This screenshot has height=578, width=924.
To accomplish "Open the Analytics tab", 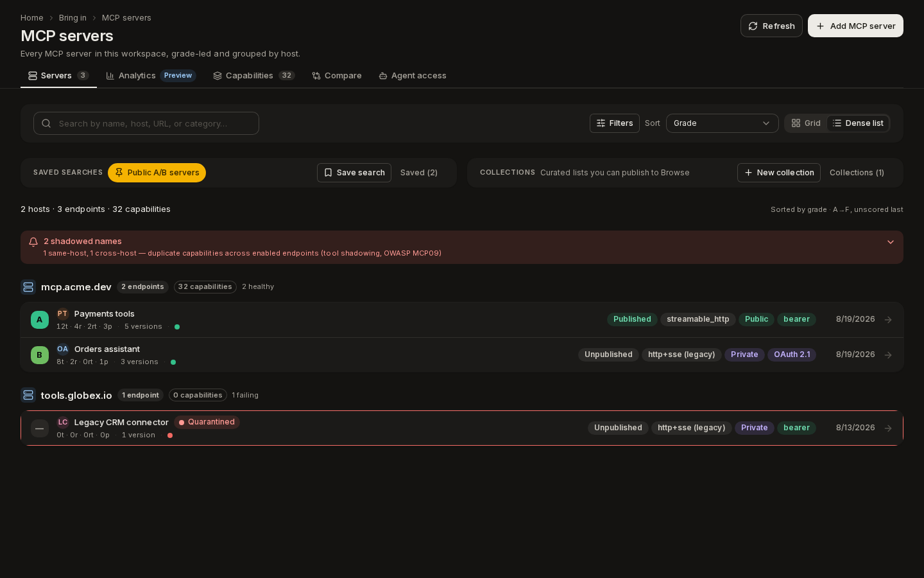I will tap(151, 76).
